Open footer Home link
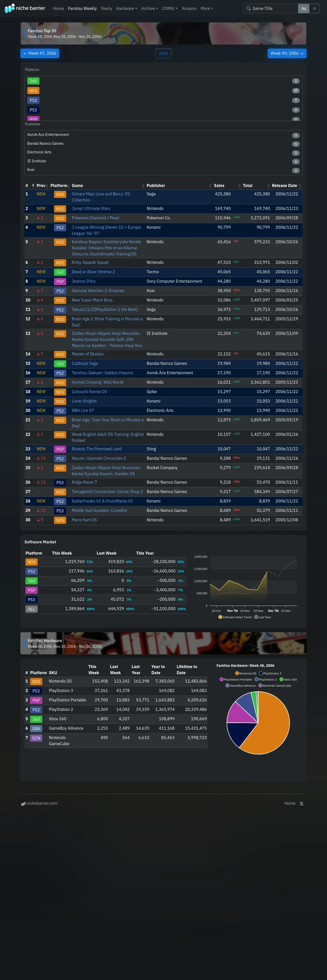 [x=290, y=803]
